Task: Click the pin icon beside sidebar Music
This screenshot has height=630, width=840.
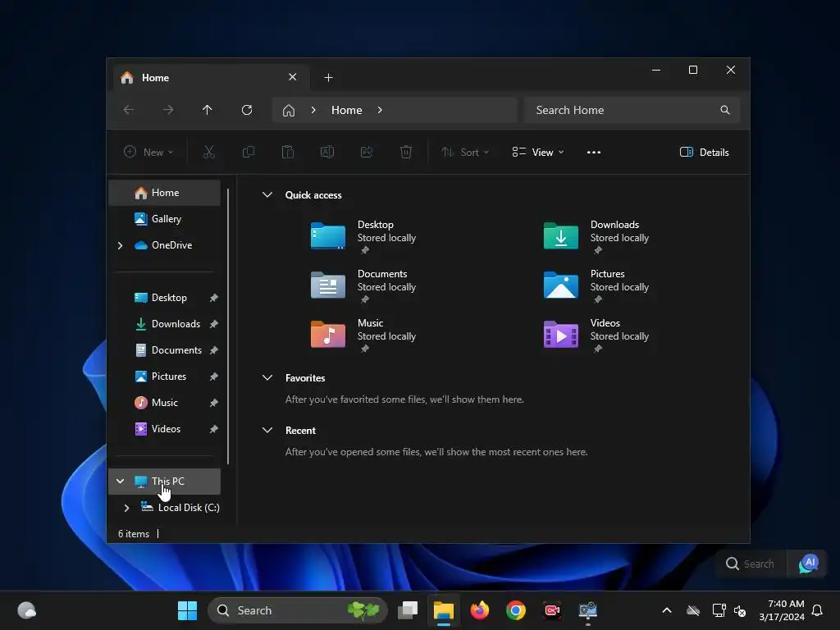Action: click(214, 403)
